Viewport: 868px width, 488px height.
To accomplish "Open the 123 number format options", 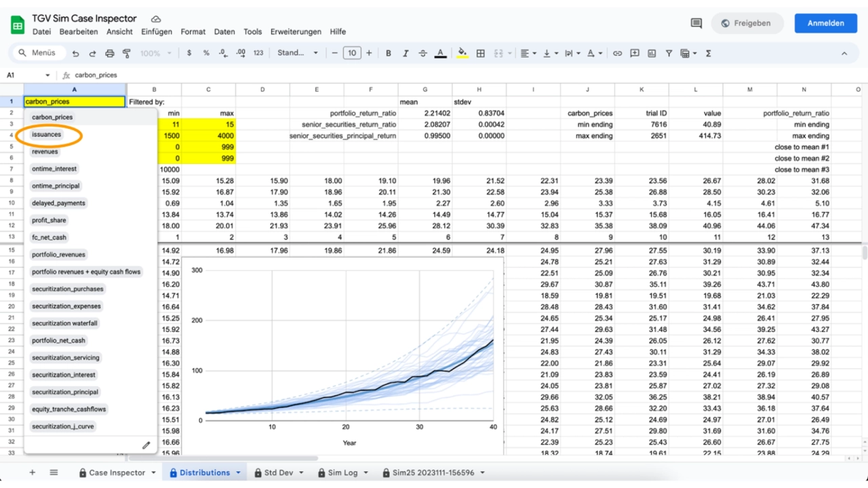I will pos(258,54).
